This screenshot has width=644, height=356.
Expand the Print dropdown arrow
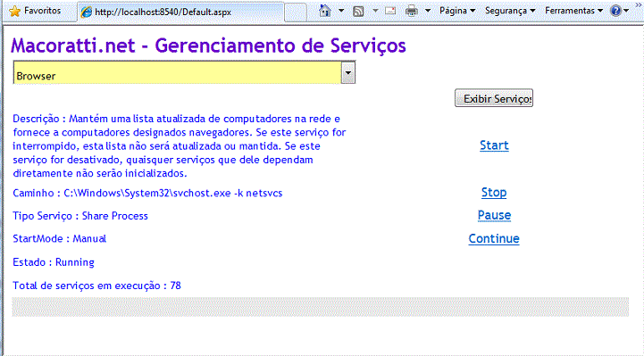tap(428, 11)
